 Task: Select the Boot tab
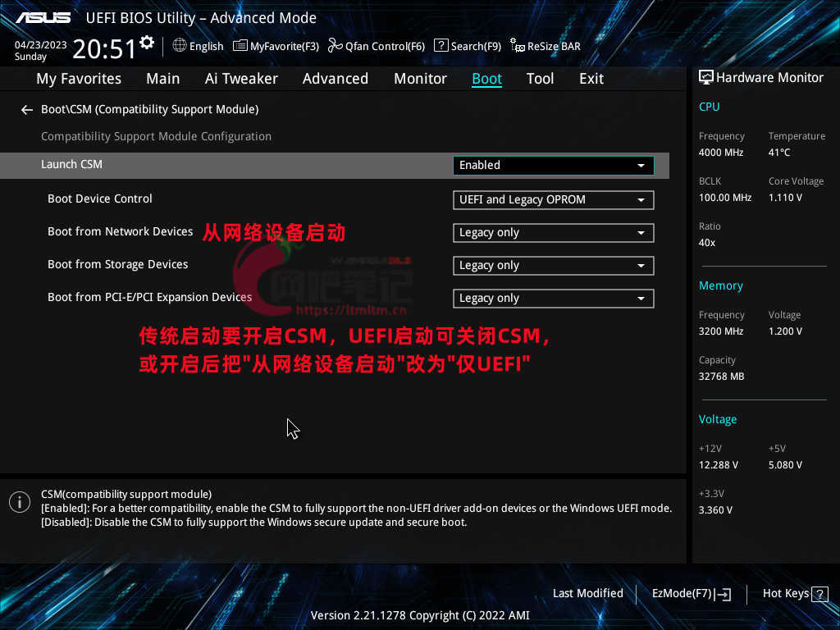coord(487,79)
